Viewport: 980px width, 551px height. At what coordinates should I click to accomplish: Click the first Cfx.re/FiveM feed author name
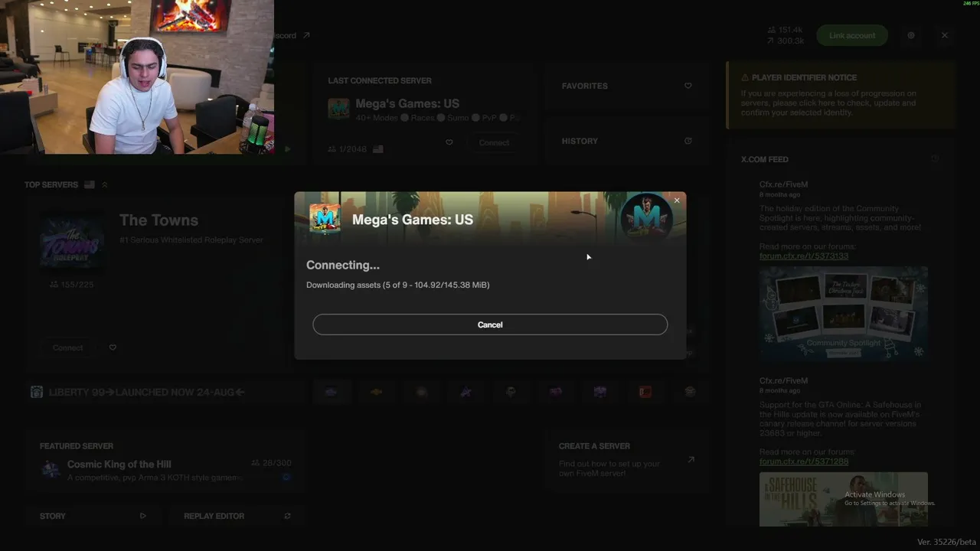[783, 184]
